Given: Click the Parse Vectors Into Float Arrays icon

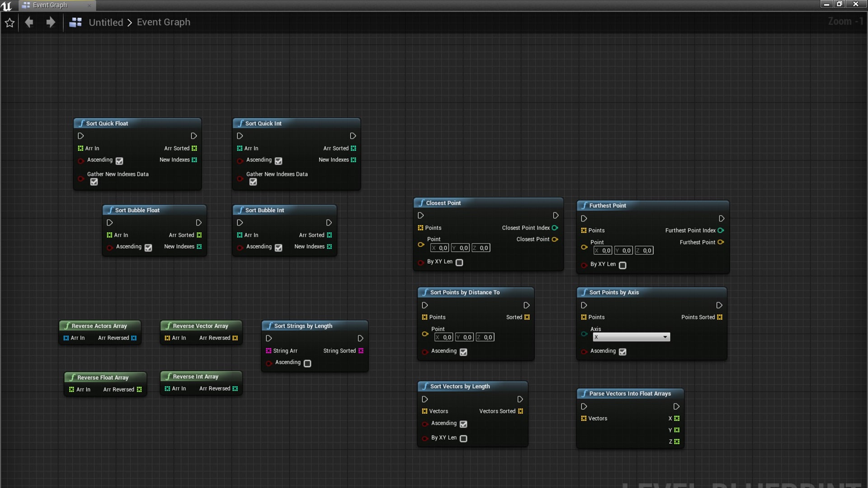Looking at the screenshot, I should coord(584,393).
